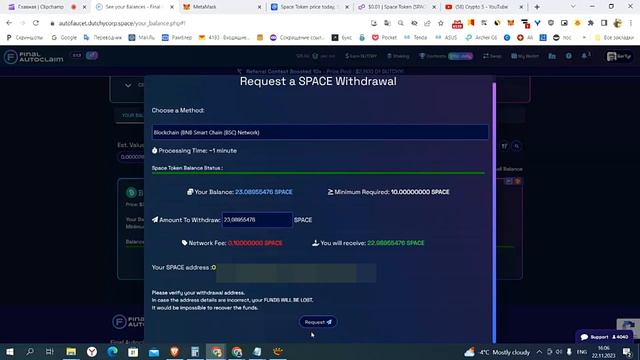Open the ASUS bookmark
This screenshot has width=640, height=360.
click(446, 37)
